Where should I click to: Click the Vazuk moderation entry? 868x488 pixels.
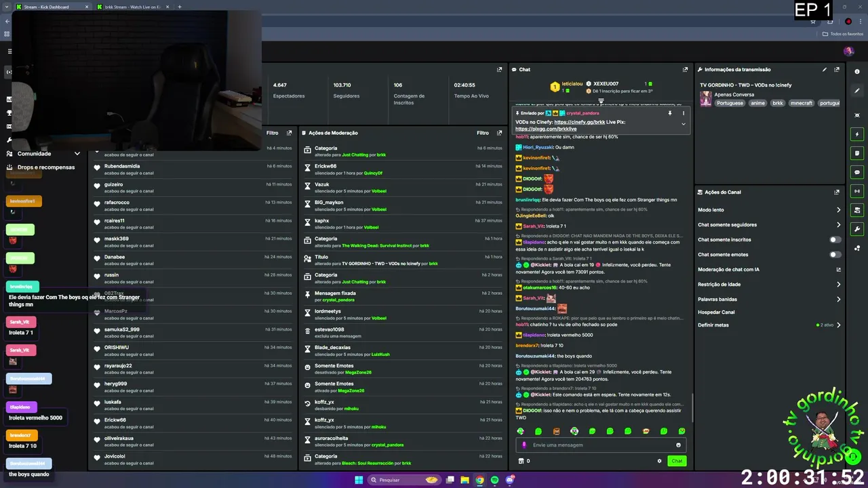(403, 188)
